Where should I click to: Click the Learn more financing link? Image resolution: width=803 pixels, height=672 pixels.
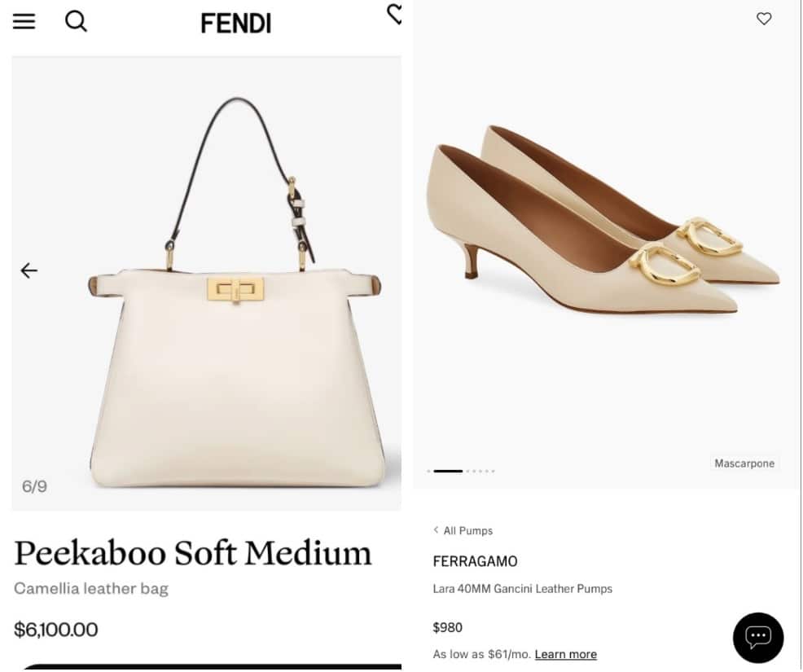pyautogui.click(x=565, y=654)
